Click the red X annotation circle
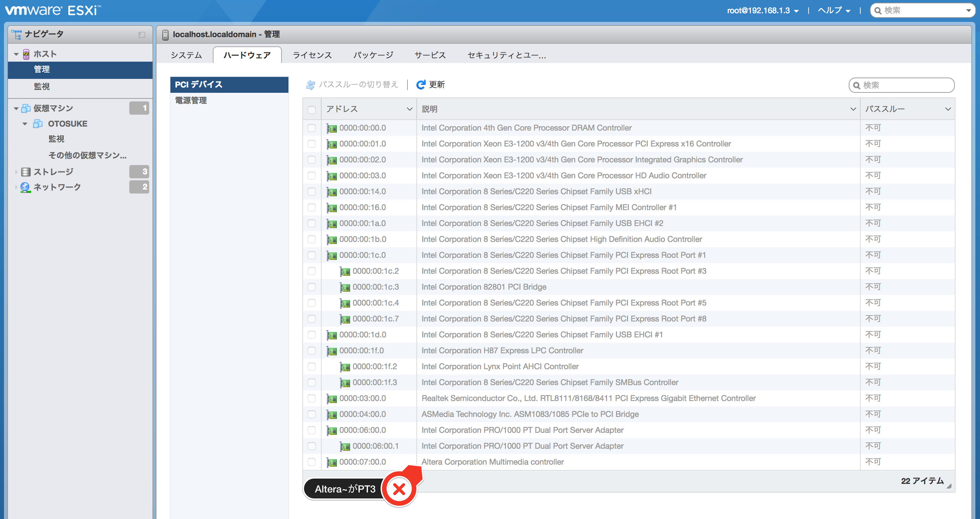The width and height of the screenshot is (980, 519). tap(399, 489)
